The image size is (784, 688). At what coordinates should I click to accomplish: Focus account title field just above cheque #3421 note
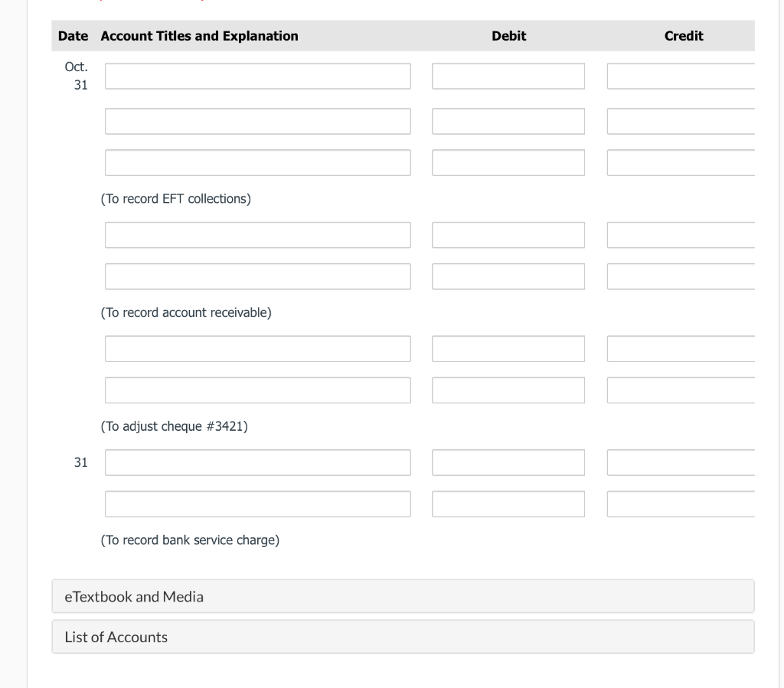tap(258, 390)
